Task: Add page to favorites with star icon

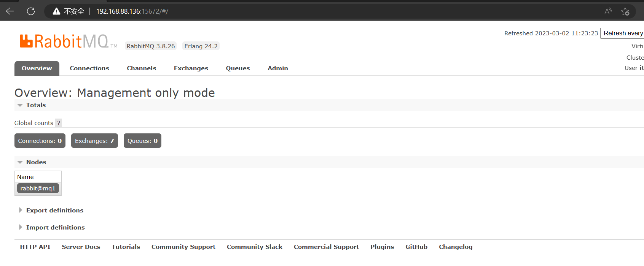Action: click(625, 11)
